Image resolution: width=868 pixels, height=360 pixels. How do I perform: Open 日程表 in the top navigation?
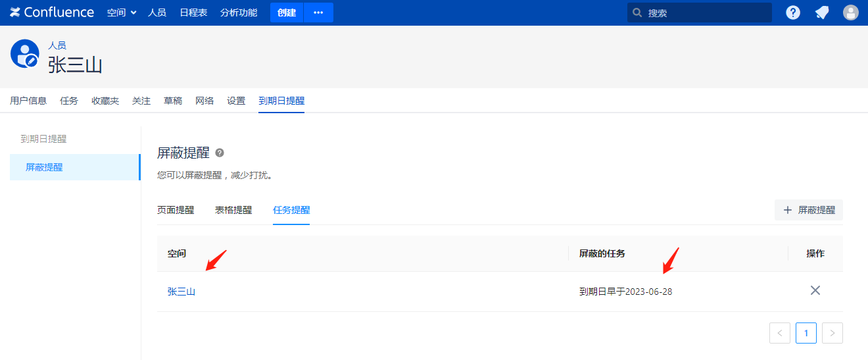[x=193, y=13]
